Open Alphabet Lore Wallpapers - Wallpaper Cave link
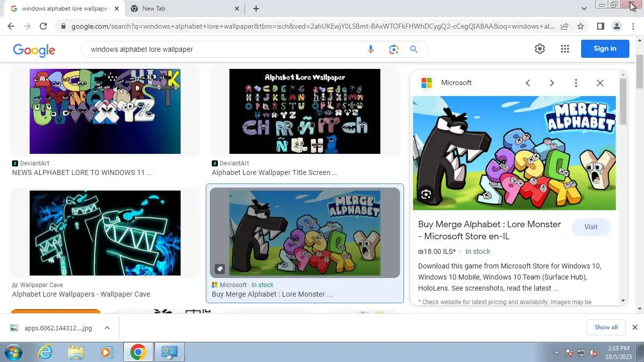The width and height of the screenshot is (644, 362). 81,294
